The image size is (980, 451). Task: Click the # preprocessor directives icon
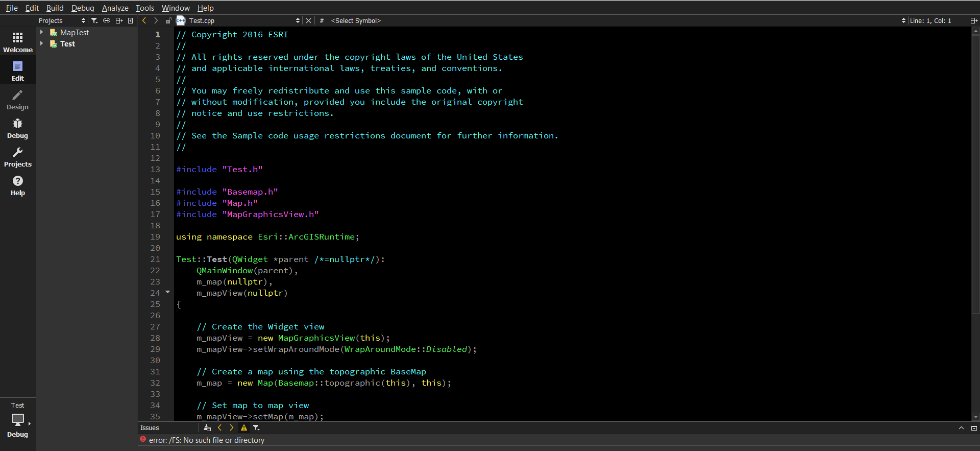click(x=322, y=20)
